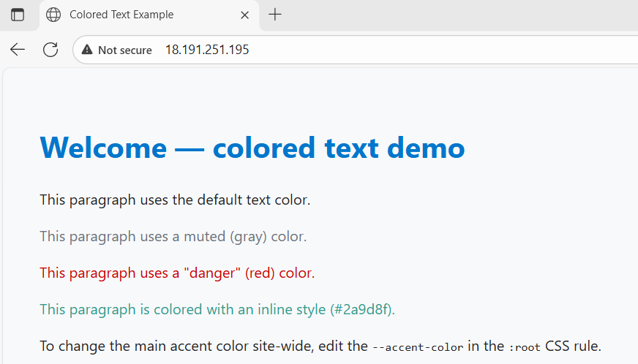Click the word Welcome in the blue heading
Screen dimensions: 638x364
[103, 148]
